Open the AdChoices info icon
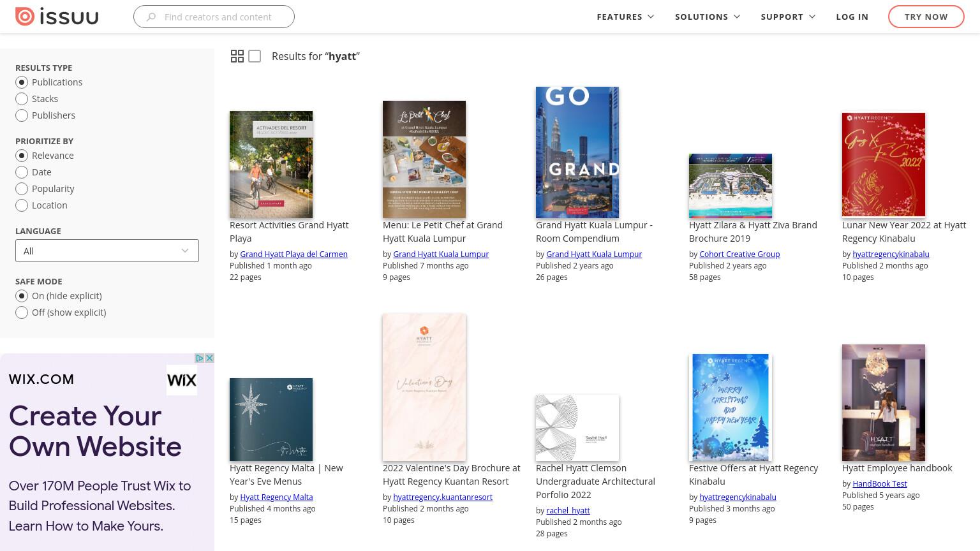Viewport: 980px width, 551px height. [200, 358]
